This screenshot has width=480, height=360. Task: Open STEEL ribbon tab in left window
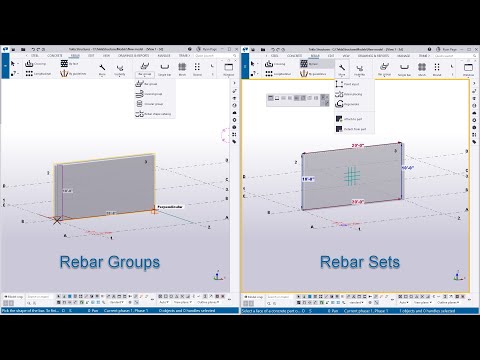pyautogui.click(x=35, y=56)
